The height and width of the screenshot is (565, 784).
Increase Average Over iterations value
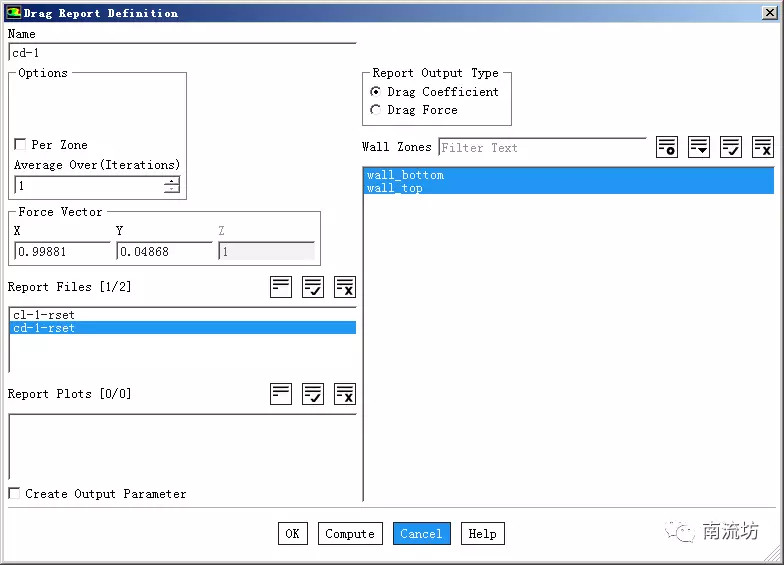click(x=172, y=181)
